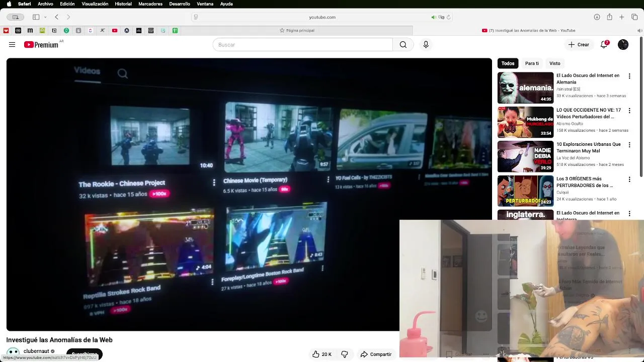The width and height of the screenshot is (644, 362).
Task: Open the Desarrollo menu
Action: pyautogui.click(x=180, y=4)
